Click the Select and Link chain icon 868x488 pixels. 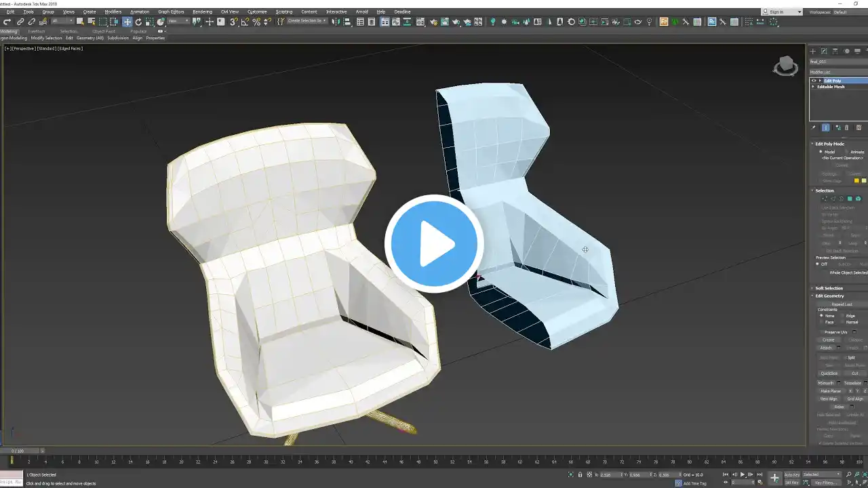[20, 22]
